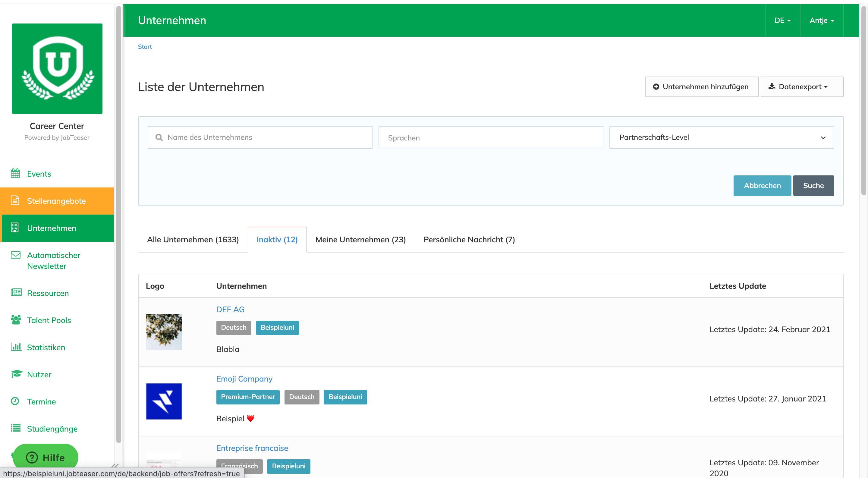Click the Französisch tag
The width and height of the screenshot is (868, 478).
tap(239, 466)
